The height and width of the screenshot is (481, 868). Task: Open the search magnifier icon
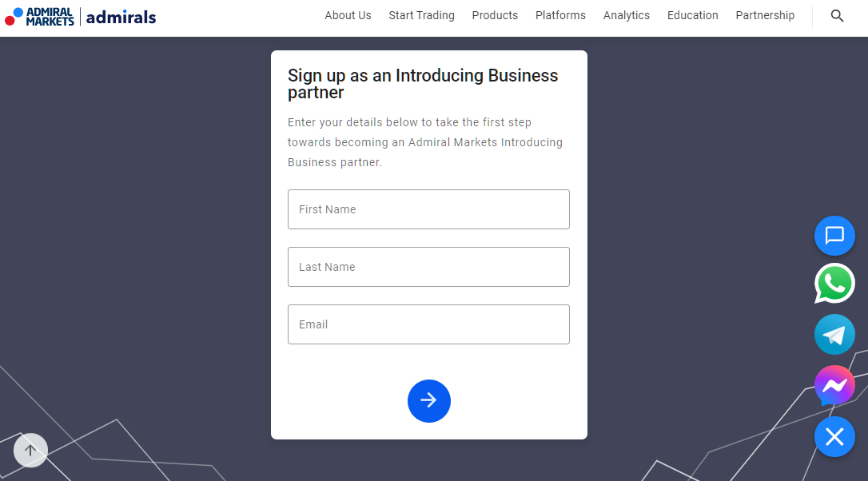coord(837,16)
